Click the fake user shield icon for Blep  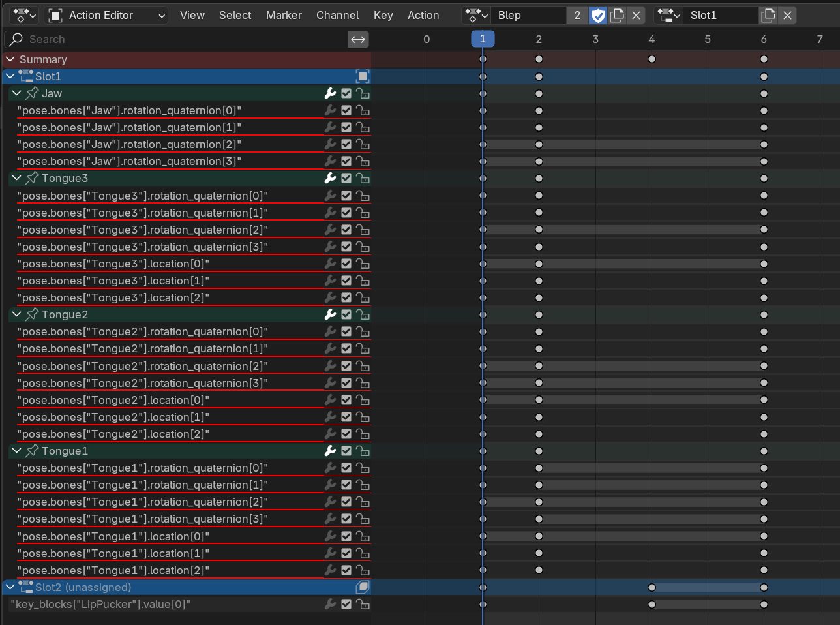click(x=597, y=15)
